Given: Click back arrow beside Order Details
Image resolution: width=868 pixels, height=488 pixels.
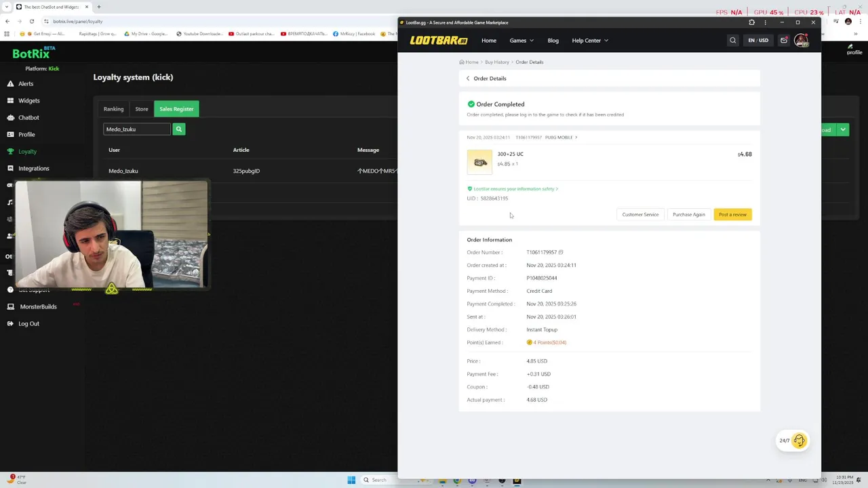Looking at the screenshot, I should [x=468, y=79].
